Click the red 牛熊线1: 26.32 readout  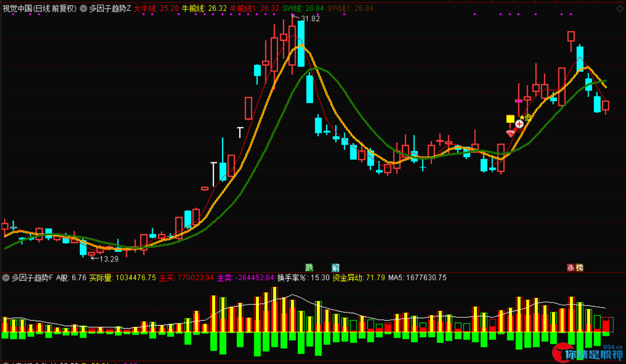[255, 8]
